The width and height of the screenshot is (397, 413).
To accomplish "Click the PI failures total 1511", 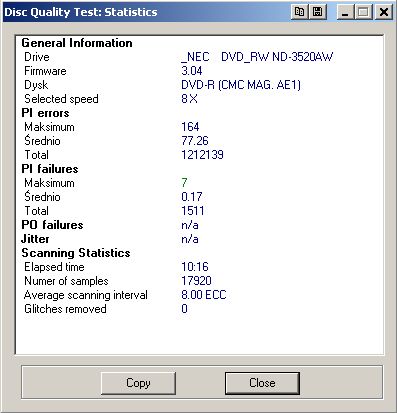I will coord(193,211).
